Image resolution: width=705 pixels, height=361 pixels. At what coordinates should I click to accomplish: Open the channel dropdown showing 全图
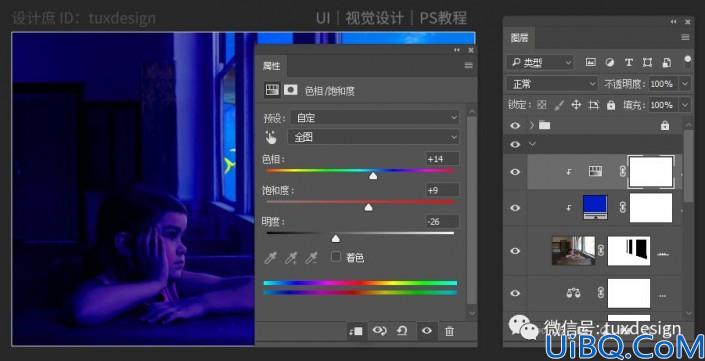point(374,138)
